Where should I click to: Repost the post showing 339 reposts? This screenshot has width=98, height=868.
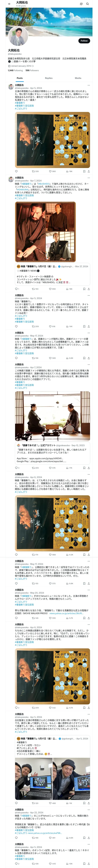click(35, 171)
